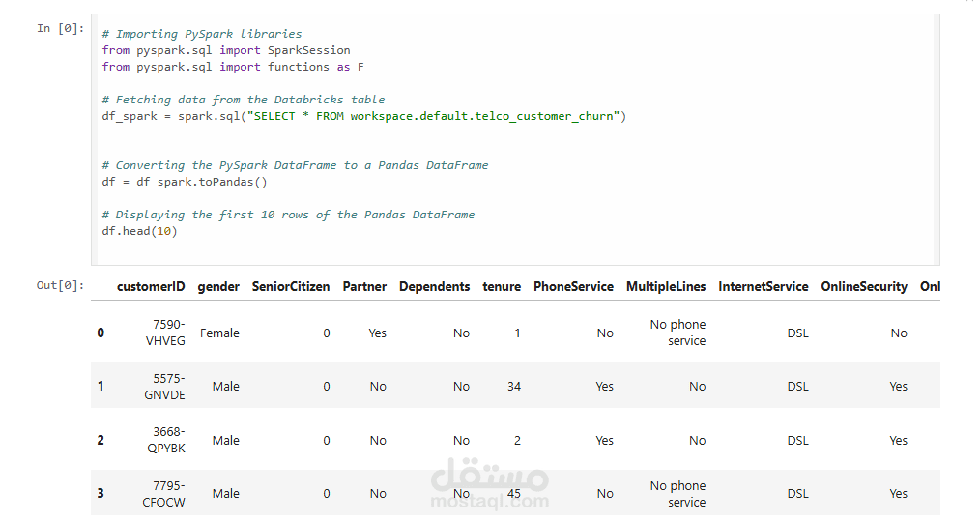Image resolution: width=980 pixels, height=522 pixels.
Task: Click OnlineSecurity 'No' cell in row 0
Action: [899, 333]
